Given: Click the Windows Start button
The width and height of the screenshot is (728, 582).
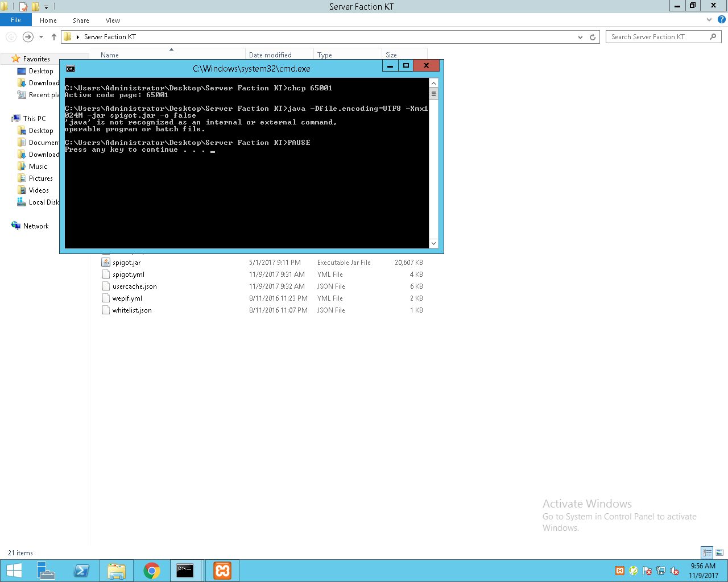Looking at the screenshot, I should coord(14,571).
